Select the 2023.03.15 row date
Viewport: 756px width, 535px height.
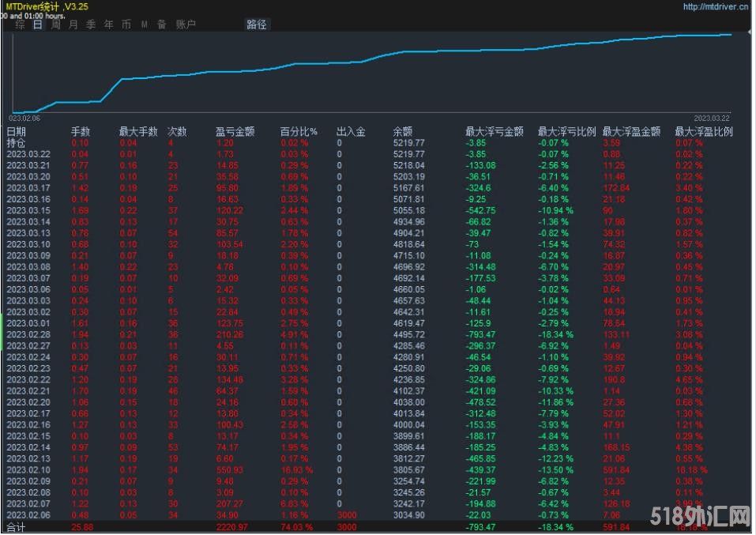click(x=28, y=211)
